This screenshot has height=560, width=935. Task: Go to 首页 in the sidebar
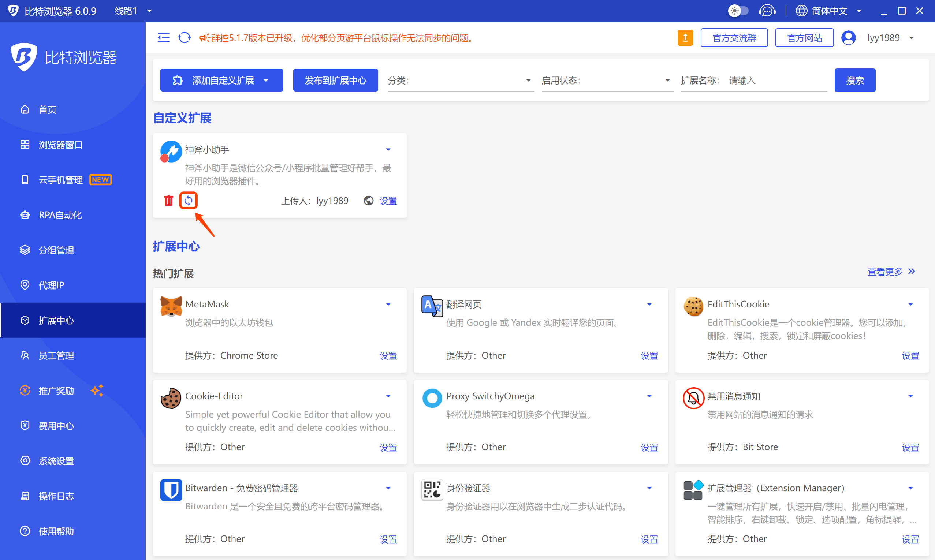pyautogui.click(x=73, y=109)
